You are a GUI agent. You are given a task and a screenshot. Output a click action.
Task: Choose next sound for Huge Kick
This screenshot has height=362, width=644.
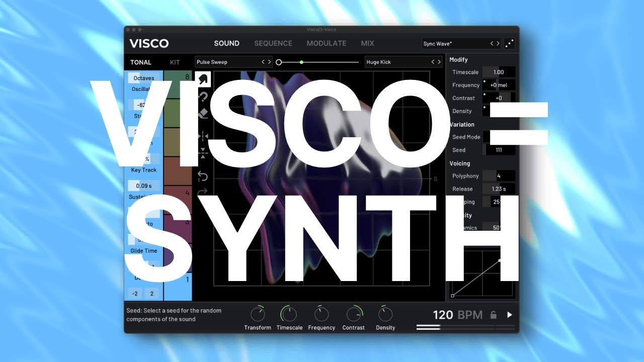tap(439, 62)
